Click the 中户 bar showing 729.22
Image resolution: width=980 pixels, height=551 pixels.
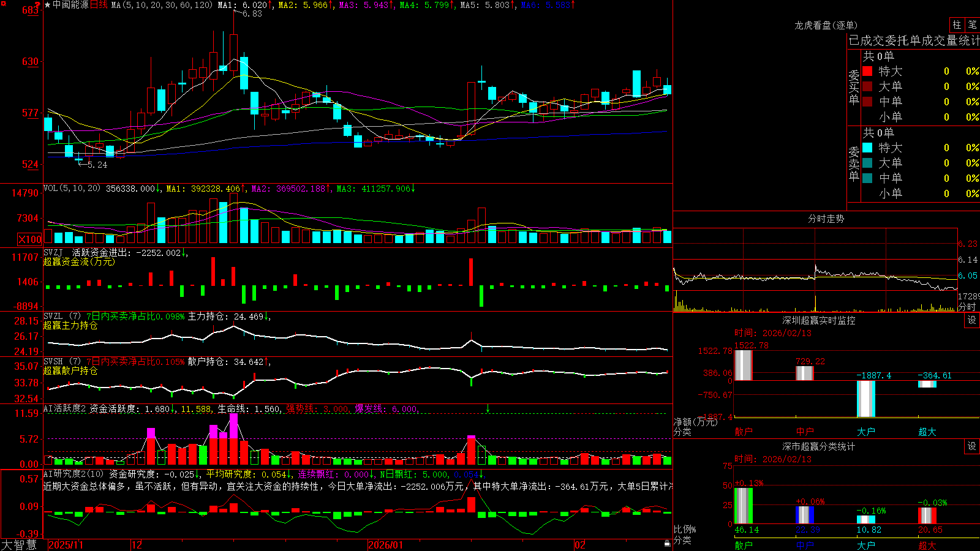[805, 373]
